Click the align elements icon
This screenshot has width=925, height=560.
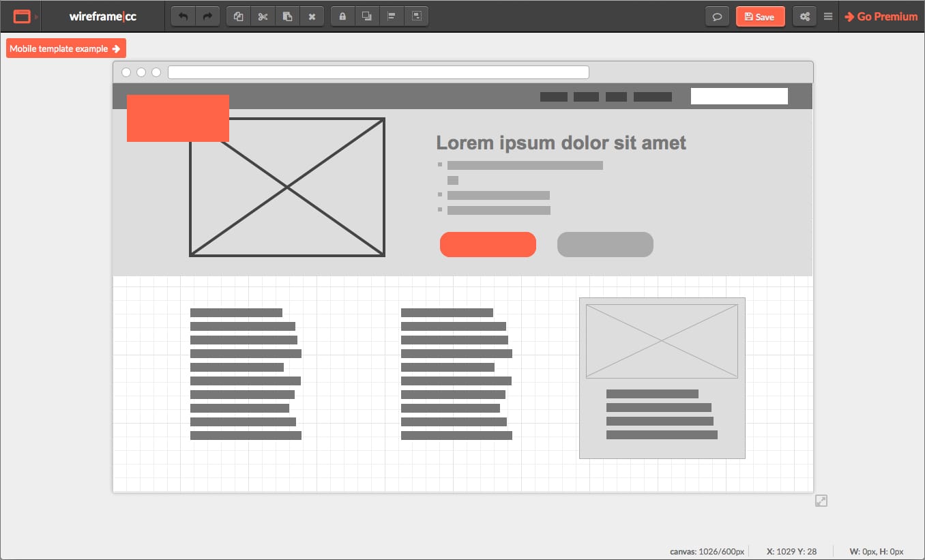click(392, 16)
